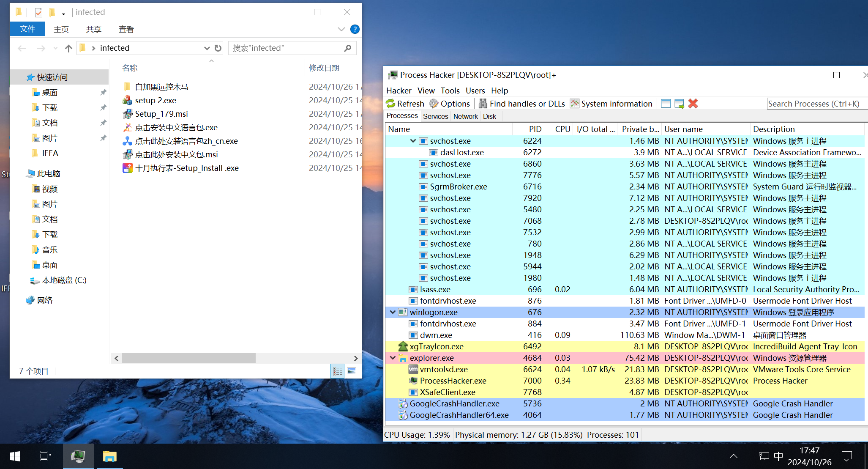Open the address bar history dropdown
The width and height of the screenshot is (868, 469).
207,48
